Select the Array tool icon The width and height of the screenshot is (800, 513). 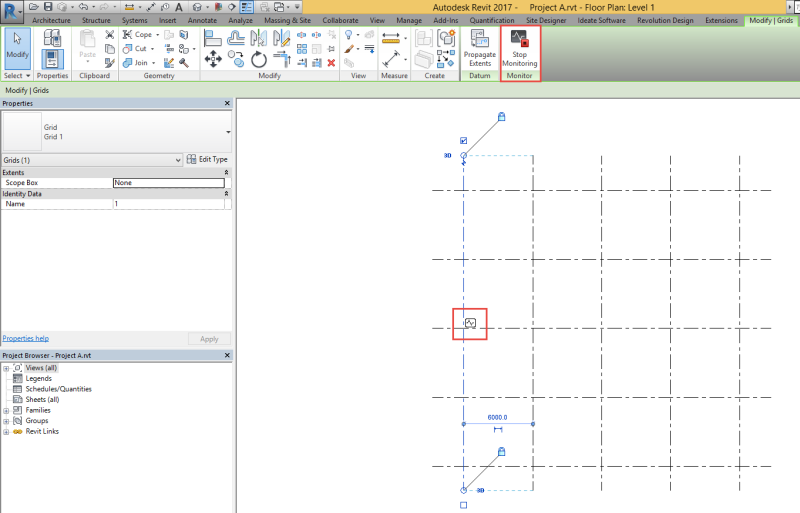coord(302,49)
